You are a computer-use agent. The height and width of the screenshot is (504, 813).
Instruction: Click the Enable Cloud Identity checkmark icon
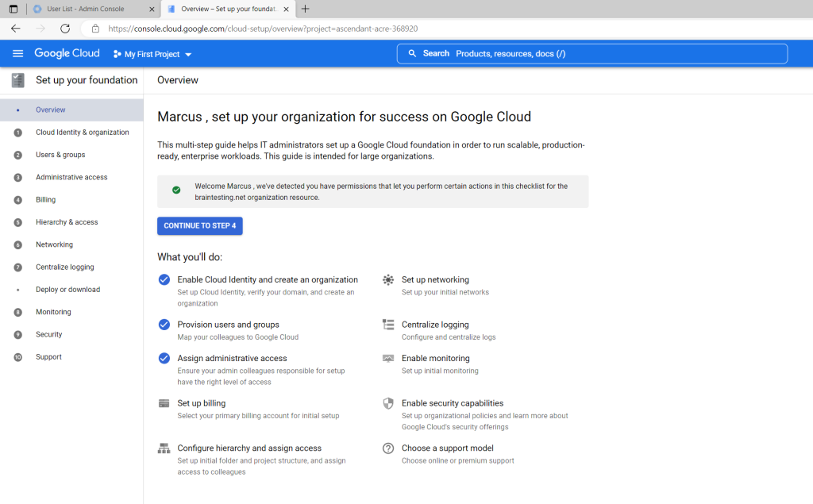click(x=164, y=280)
